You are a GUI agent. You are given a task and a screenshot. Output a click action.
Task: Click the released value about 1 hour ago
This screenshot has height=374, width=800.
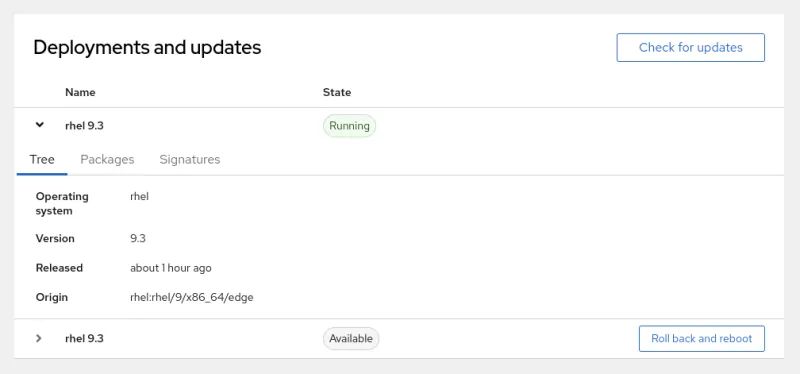pyautogui.click(x=171, y=268)
